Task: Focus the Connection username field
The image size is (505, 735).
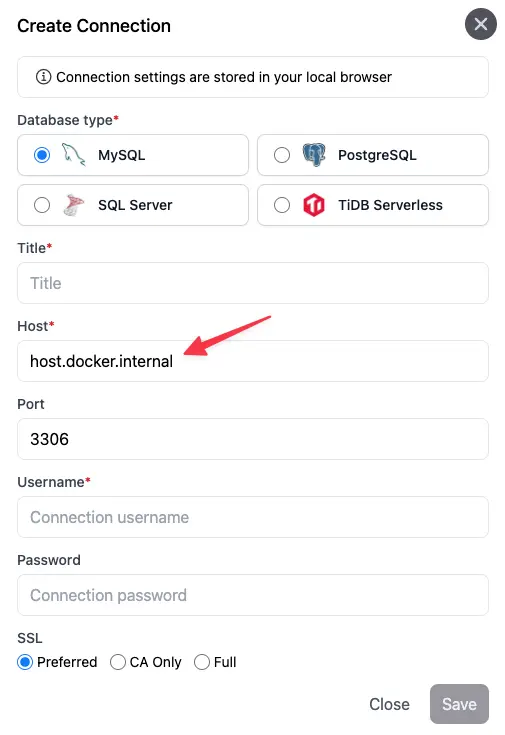Action: pos(253,517)
